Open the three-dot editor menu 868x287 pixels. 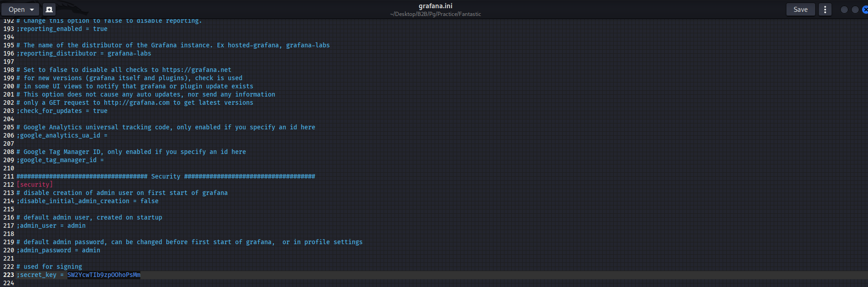pyautogui.click(x=825, y=9)
